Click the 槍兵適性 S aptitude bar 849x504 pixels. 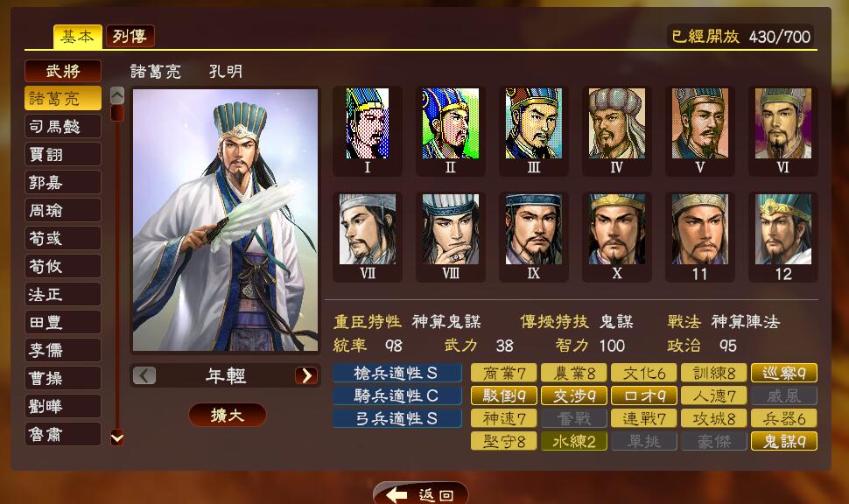[x=396, y=373]
